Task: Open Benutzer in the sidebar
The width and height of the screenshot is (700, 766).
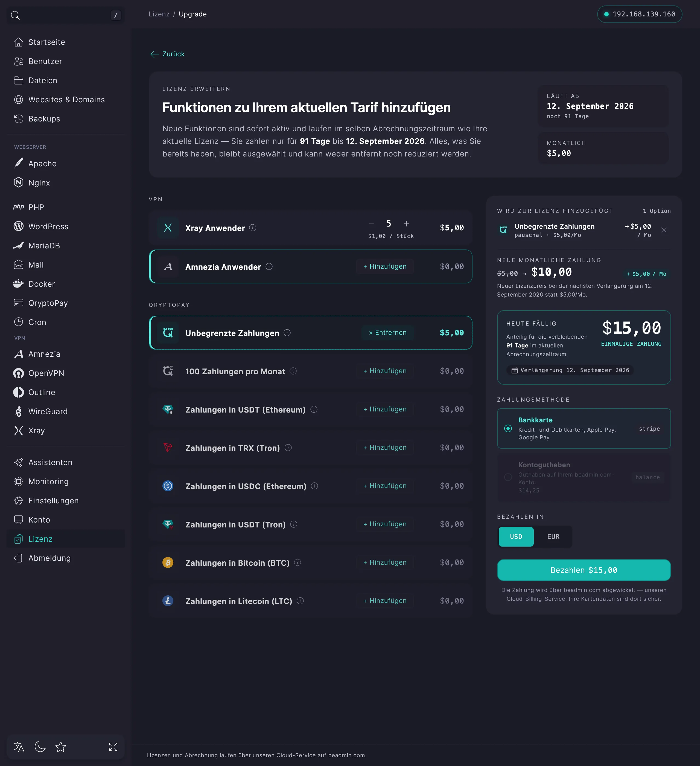Action: click(x=66, y=61)
